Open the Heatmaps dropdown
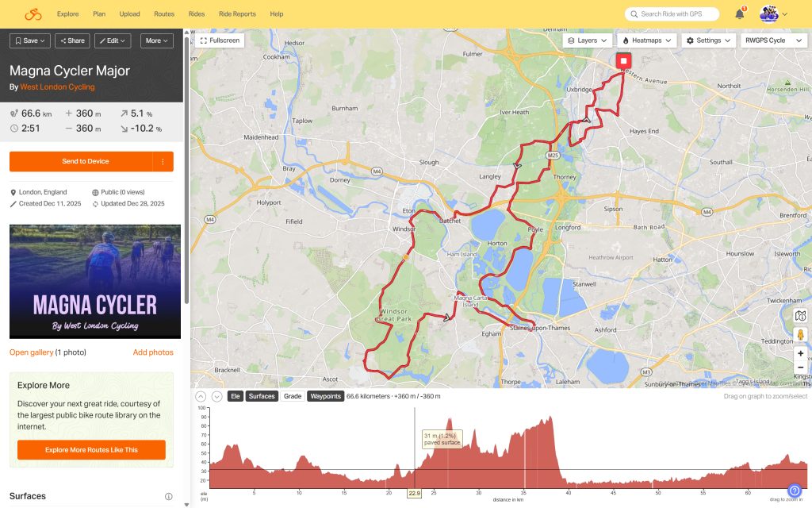 tap(646, 40)
